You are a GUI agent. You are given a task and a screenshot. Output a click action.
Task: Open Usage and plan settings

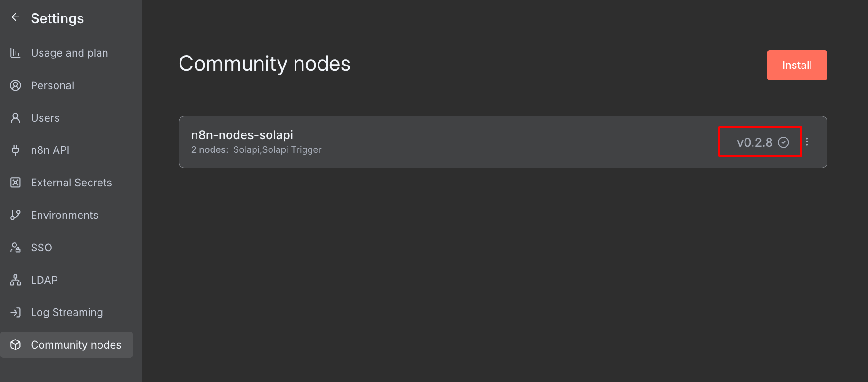click(69, 53)
